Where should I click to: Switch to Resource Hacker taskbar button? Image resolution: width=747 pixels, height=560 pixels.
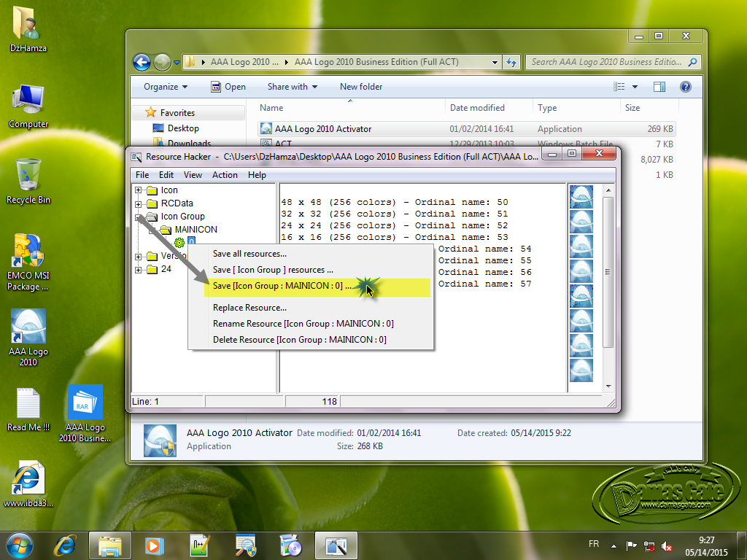tap(336, 545)
